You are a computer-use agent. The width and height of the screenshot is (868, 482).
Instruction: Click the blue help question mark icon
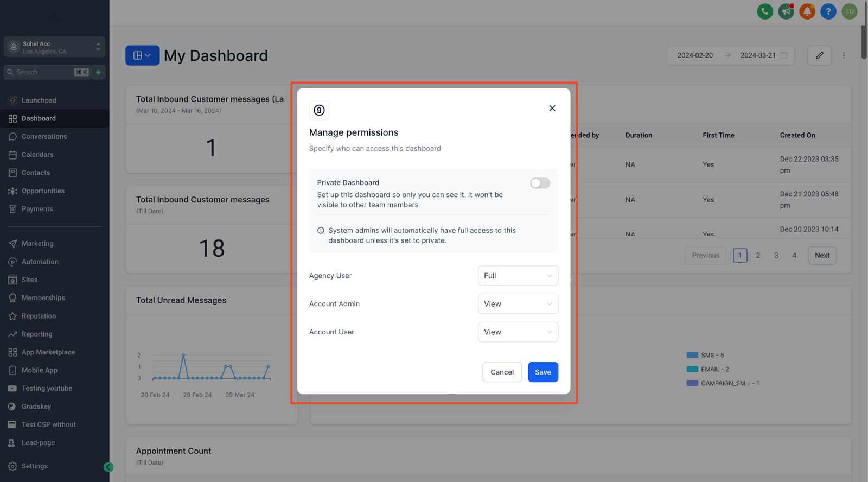coord(828,11)
